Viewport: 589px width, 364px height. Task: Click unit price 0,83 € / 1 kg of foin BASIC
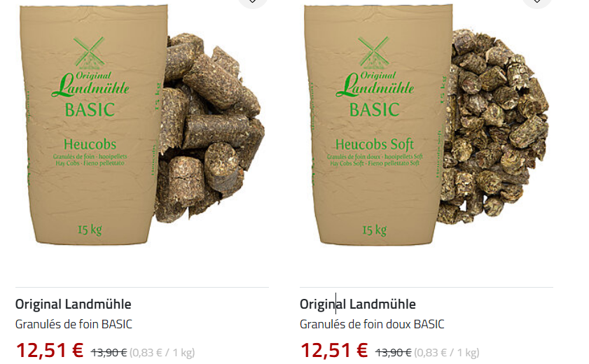click(162, 353)
